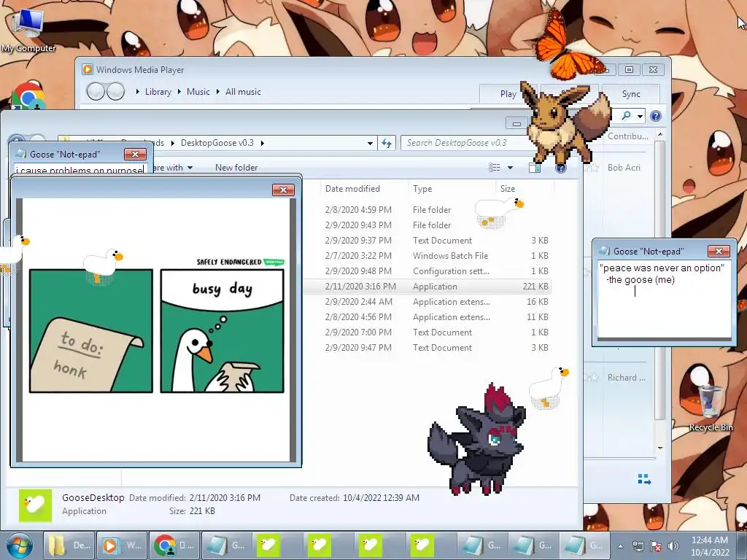Expand the arrow before All music breadcrumb
This screenshot has height=560, width=747.
pos(217,91)
